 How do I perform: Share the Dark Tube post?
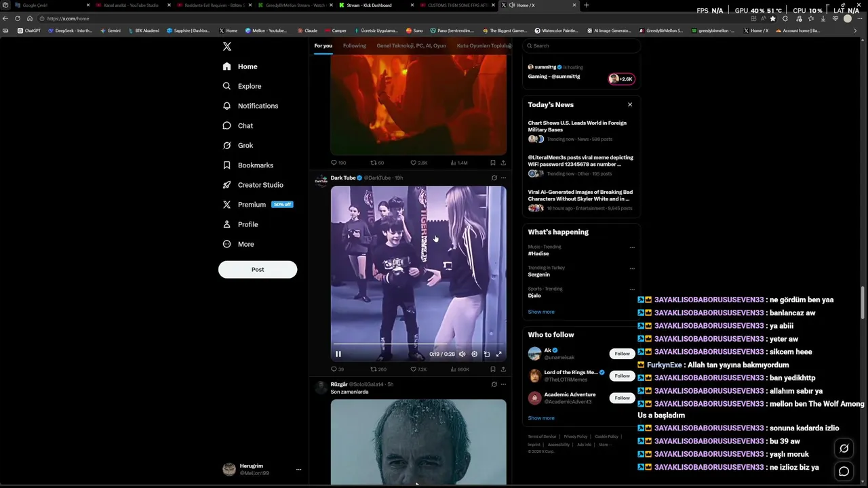click(503, 369)
